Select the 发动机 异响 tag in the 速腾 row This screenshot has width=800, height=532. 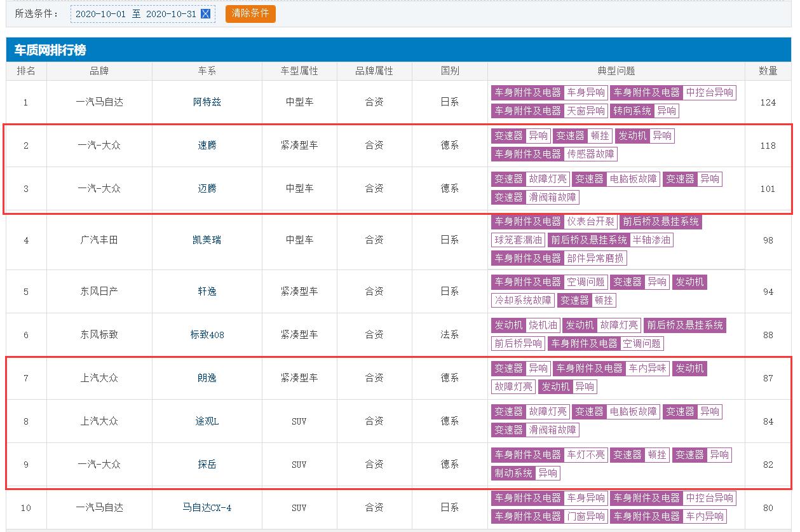(645, 135)
